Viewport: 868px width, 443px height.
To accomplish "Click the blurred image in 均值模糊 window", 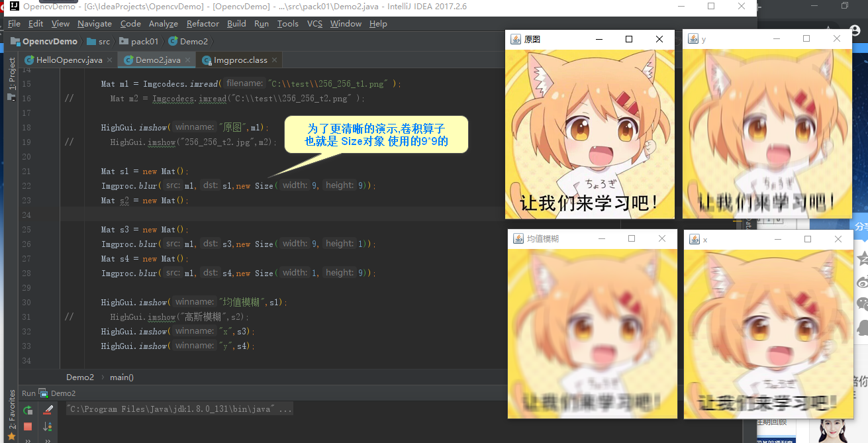I will [x=593, y=333].
